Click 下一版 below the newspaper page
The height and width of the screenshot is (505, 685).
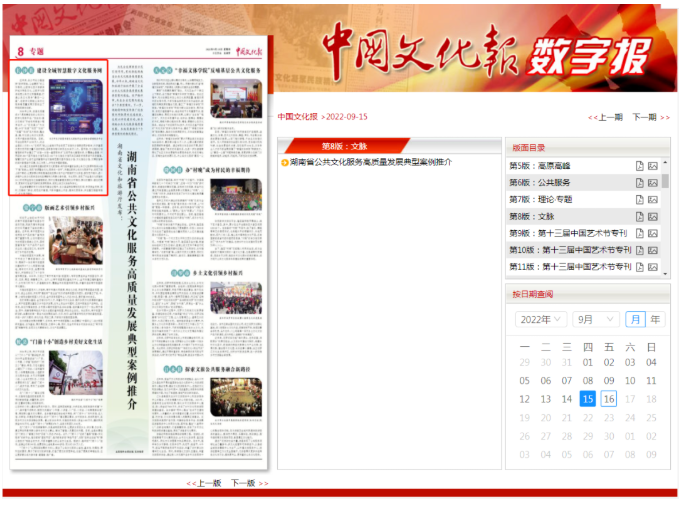pyautogui.click(x=243, y=483)
